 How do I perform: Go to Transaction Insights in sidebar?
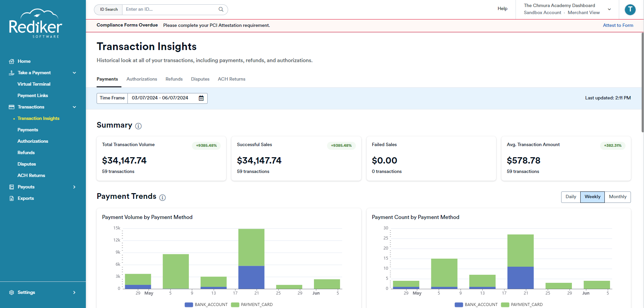click(x=38, y=119)
